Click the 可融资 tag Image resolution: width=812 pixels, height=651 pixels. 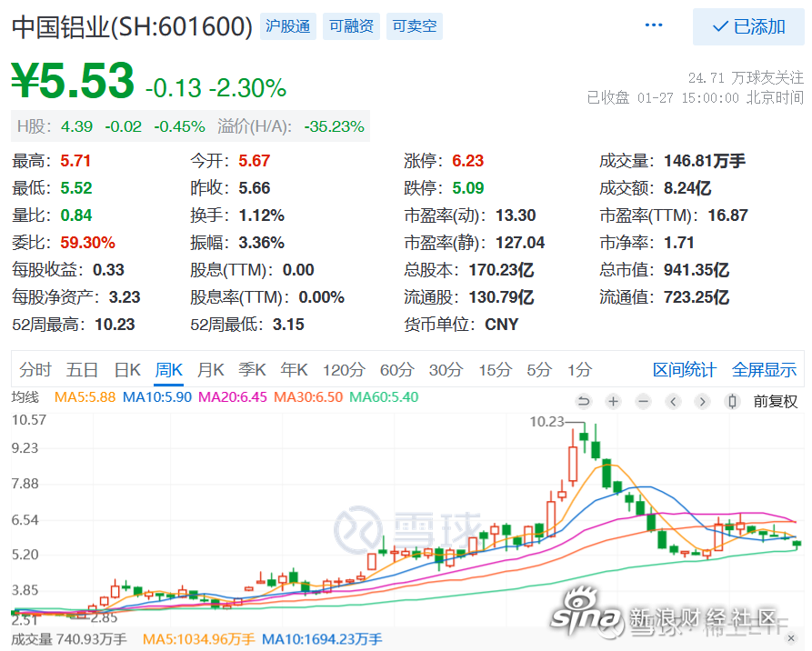352,26
